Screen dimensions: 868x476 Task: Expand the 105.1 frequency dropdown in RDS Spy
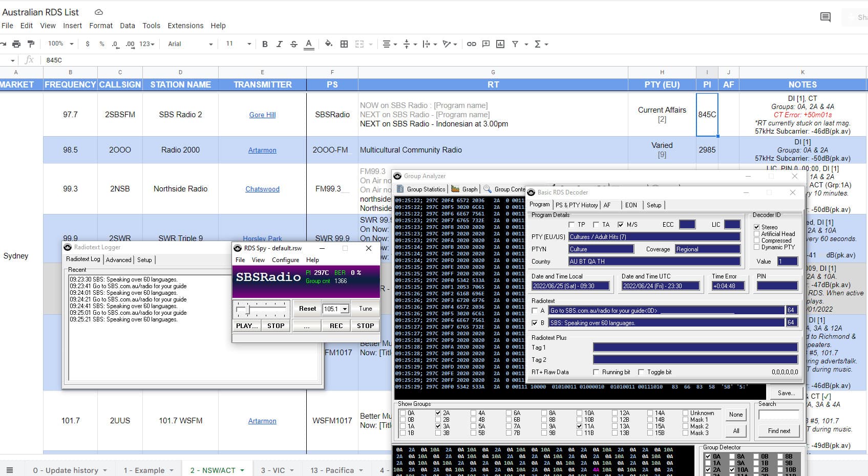tap(345, 309)
